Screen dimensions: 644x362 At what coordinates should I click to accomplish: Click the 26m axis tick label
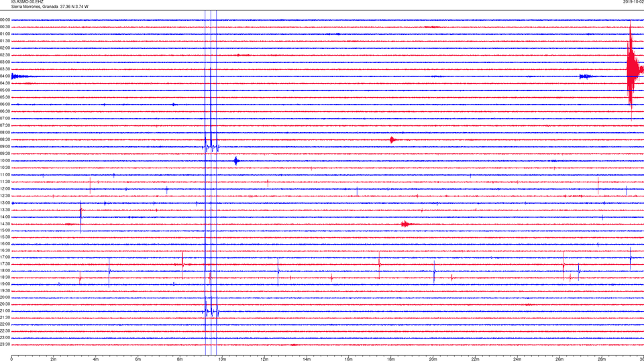(559, 359)
